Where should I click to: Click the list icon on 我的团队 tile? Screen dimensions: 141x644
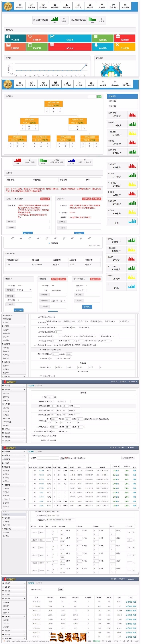(96, 37)
